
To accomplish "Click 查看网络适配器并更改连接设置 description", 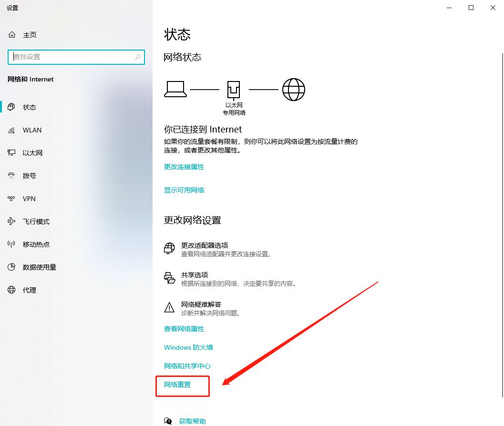I will point(227,254).
